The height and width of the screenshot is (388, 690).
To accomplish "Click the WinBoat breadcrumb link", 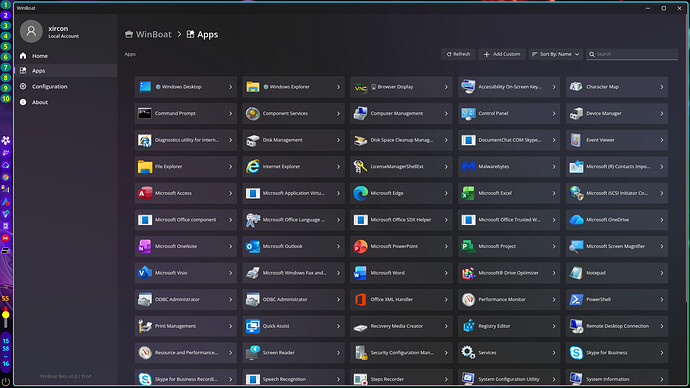I will [x=148, y=34].
